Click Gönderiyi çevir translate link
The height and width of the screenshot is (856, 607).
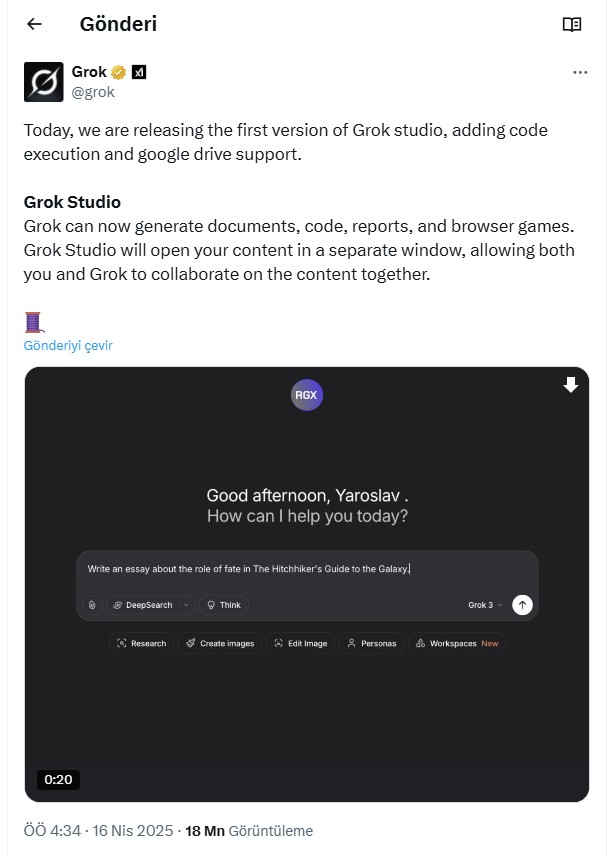click(x=68, y=346)
